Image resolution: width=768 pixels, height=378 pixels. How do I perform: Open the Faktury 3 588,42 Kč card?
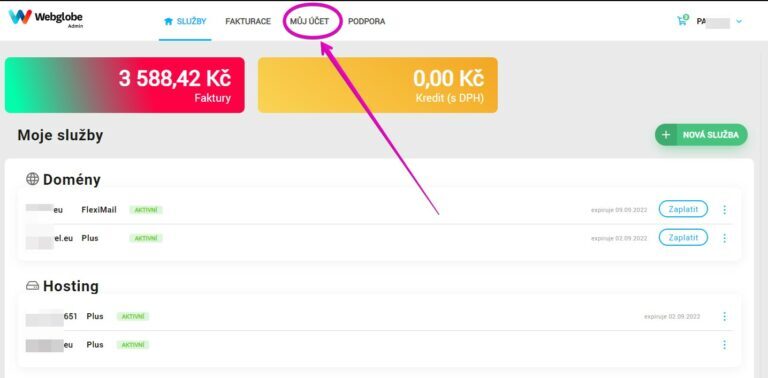124,85
